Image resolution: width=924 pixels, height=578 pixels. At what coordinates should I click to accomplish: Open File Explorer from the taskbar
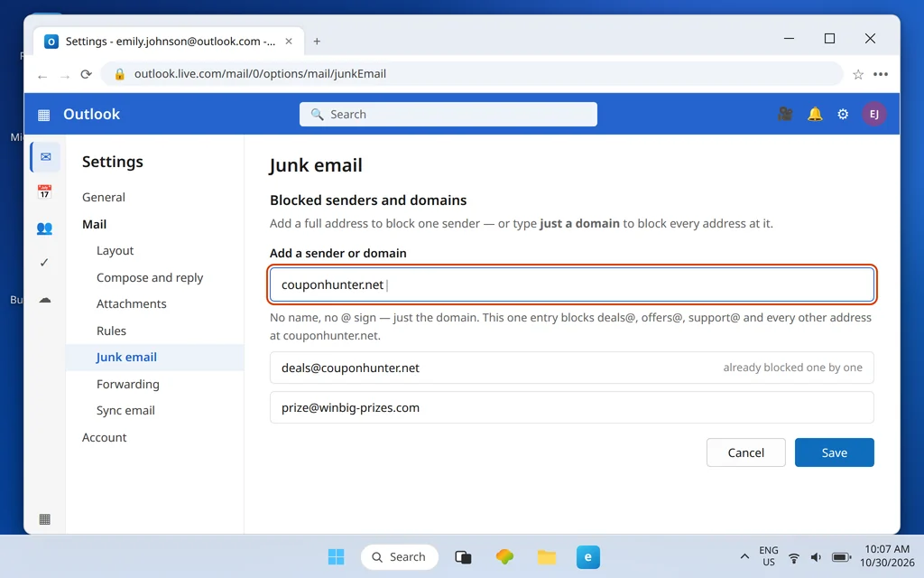coord(546,556)
